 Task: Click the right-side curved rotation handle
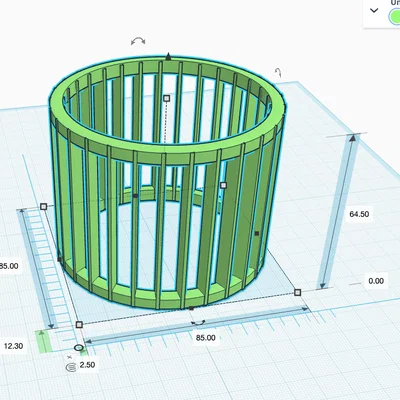point(279,72)
